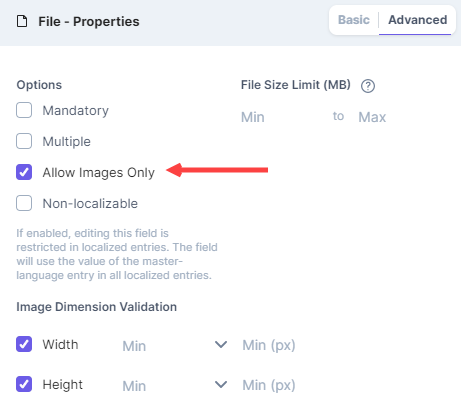Viewport: 461px width, 420px height.
Task: Open the Width condition selector
Action: tap(175, 346)
